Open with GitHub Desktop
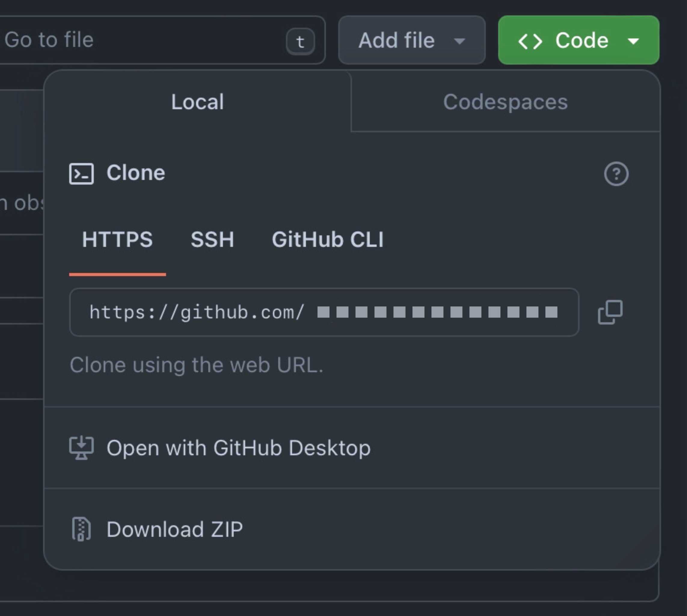The image size is (687, 616). [238, 448]
